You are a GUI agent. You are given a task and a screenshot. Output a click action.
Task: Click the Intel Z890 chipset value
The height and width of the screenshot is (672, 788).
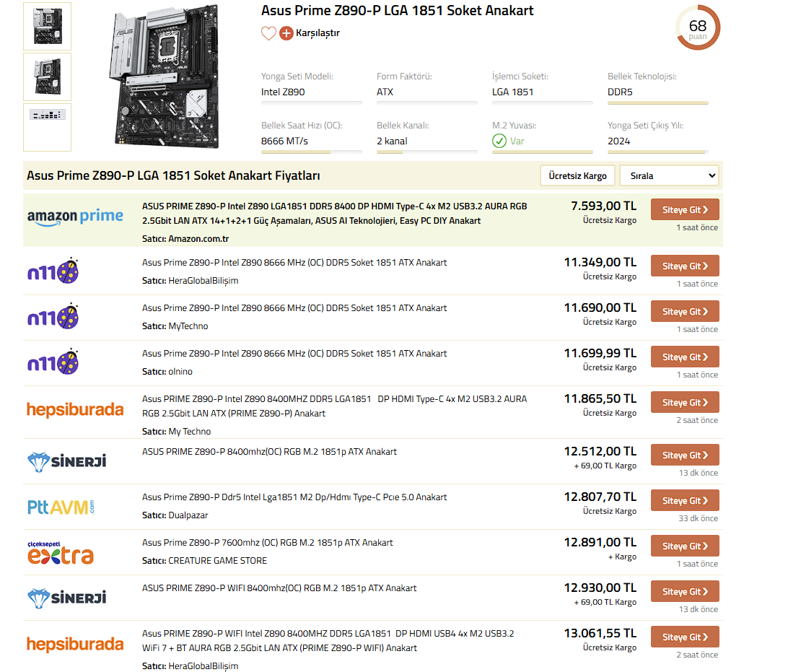(283, 92)
